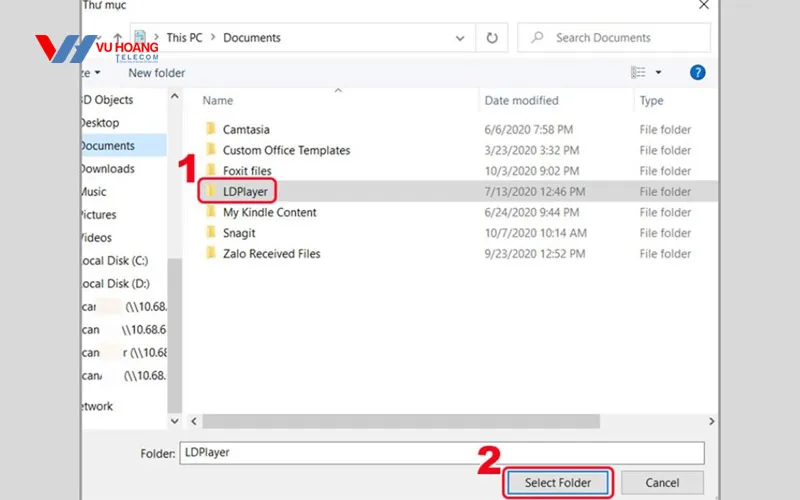Sort by Date modified column header
Viewport: 800px width, 500px height.
pos(521,101)
